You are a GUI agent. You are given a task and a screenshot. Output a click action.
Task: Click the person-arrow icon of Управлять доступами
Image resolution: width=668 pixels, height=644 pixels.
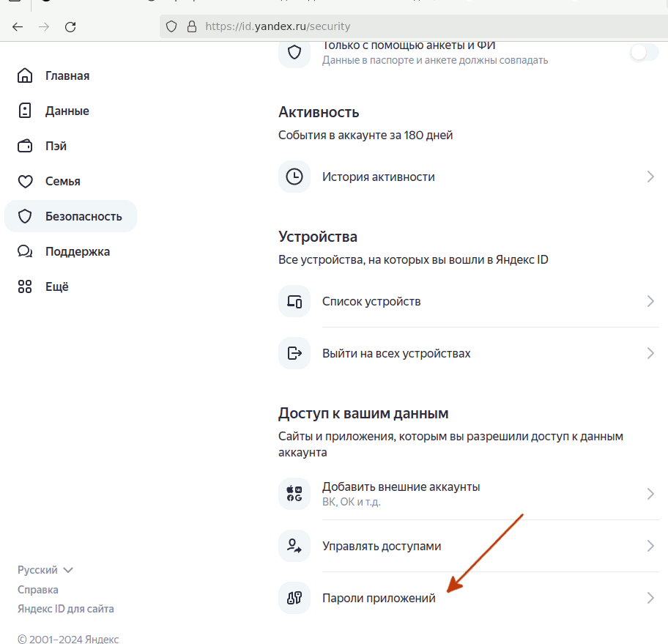point(294,546)
